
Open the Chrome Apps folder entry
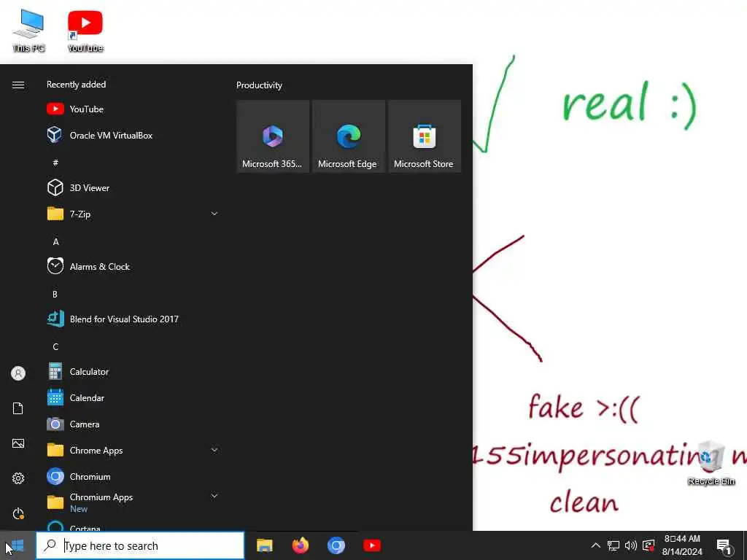[x=133, y=450]
